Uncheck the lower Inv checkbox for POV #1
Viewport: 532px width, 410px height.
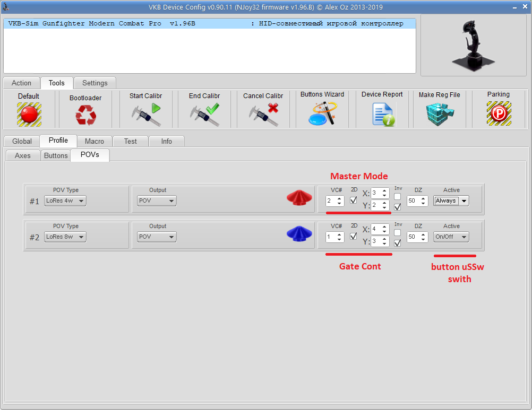[398, 207]
